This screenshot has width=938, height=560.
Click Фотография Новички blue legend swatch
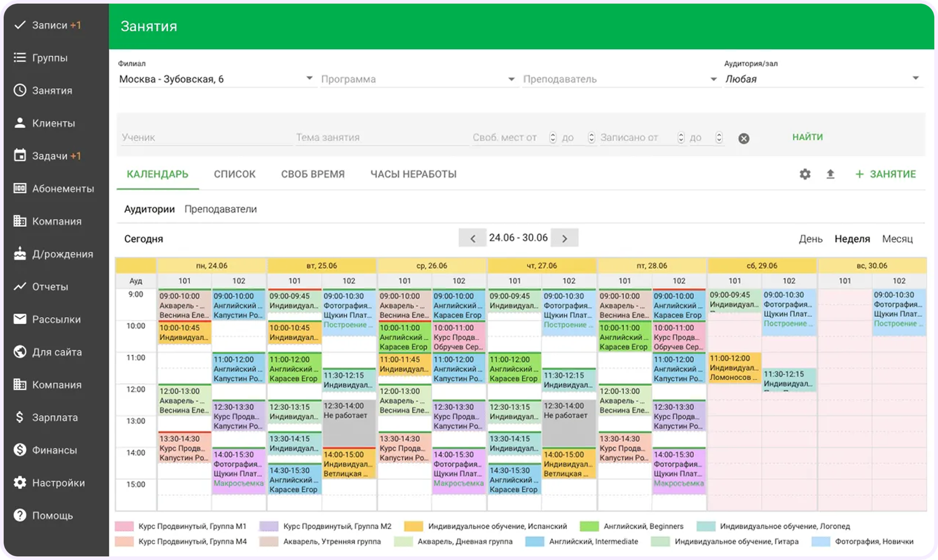click(x=821, y=541)
